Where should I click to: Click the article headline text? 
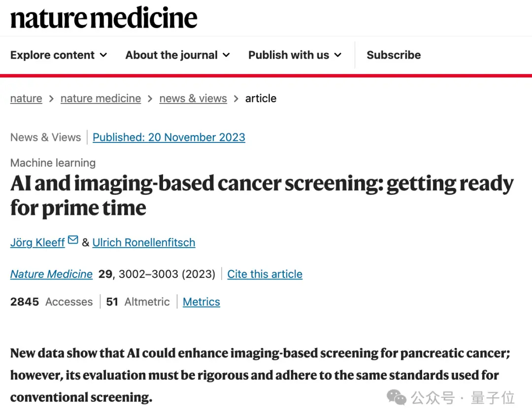coord(262,195)
